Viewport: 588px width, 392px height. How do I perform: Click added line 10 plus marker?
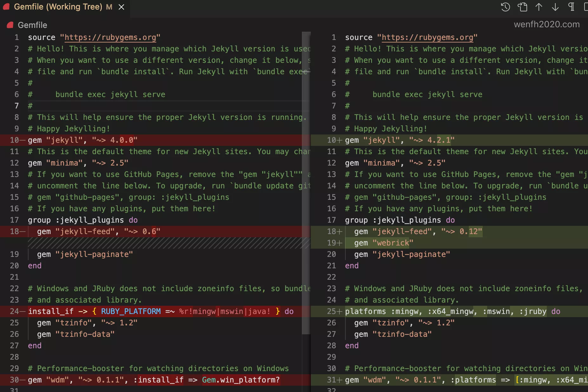pyautogui.click(x=339, y=140)
